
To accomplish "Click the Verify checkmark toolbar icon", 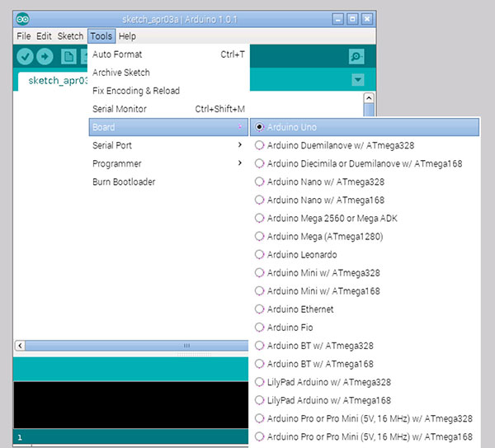I will [25, 56].
